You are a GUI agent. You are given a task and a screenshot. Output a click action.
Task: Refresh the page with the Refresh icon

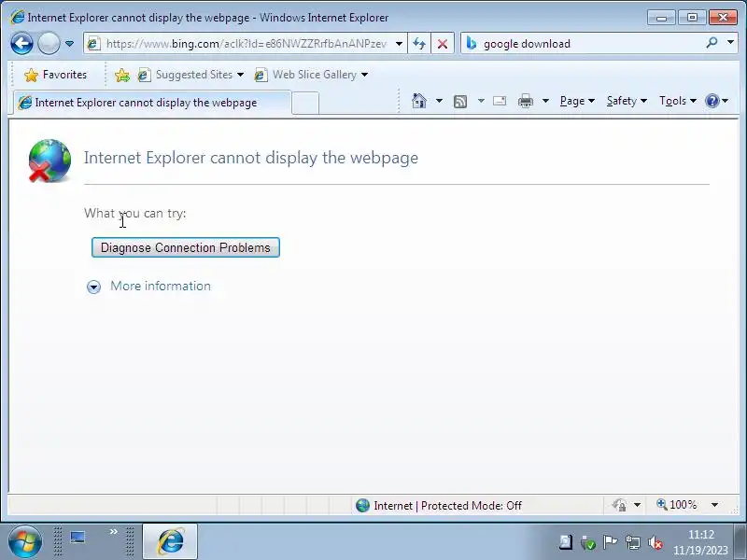[419, 44]
